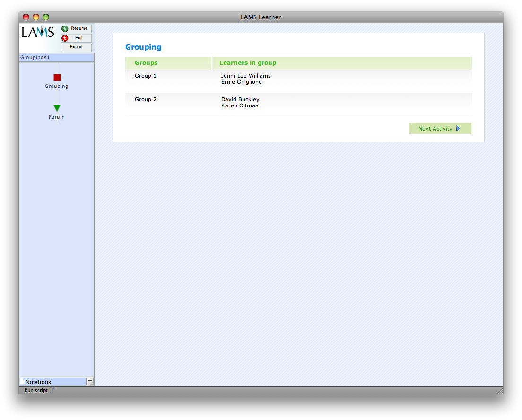
Task: Click the green zoom window button
Action: click(46, 17)
